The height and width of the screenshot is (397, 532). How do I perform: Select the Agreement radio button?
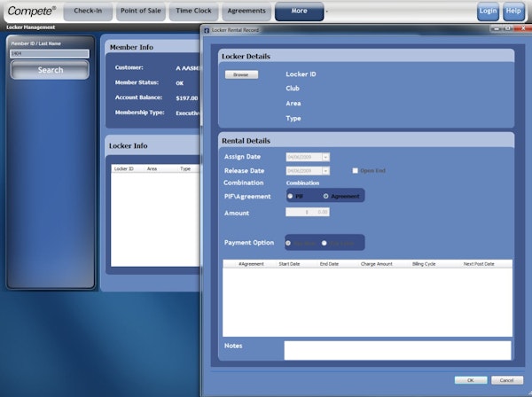(326, 196)
